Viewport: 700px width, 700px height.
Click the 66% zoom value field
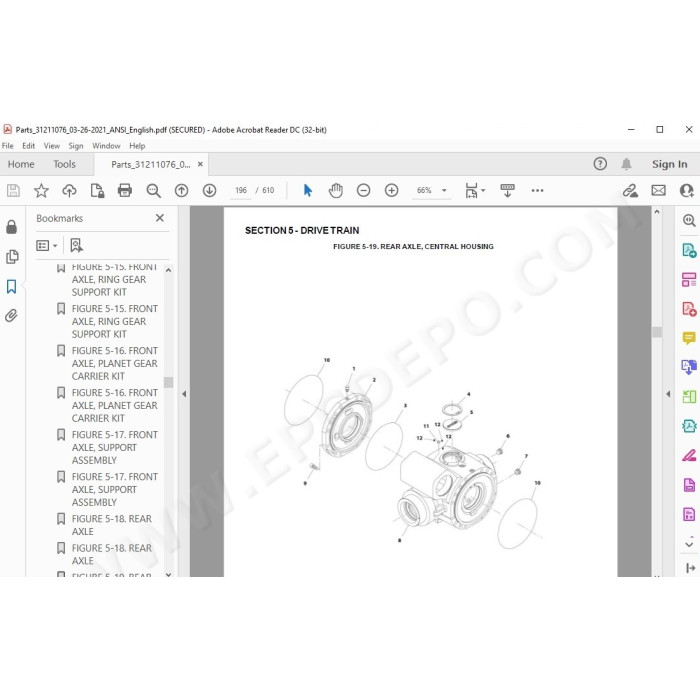424,191
